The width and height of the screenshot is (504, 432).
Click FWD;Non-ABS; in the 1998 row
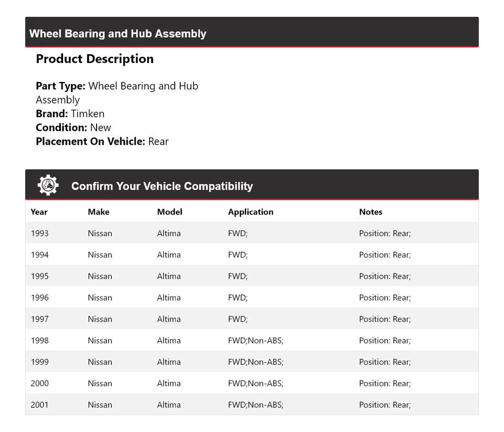(255, 341)
